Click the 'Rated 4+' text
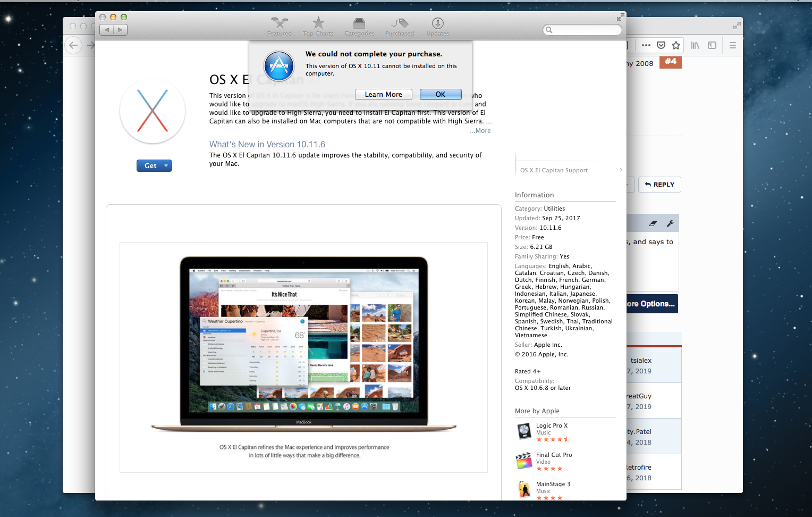812x517 pixels. pos(528,371)
